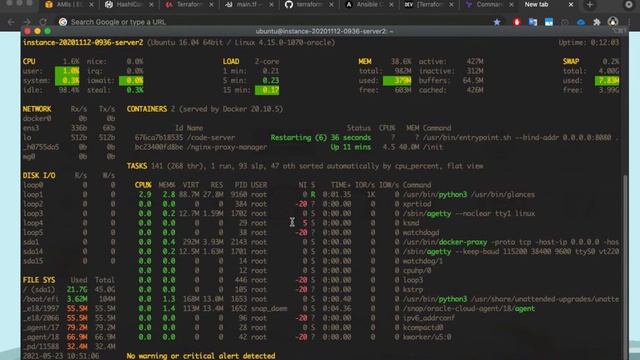Screen dimensions: 640x360
Task: Click the "Restarting (6) 36 seconds" status
Action: pyautogui.click(x=321, y=138)
